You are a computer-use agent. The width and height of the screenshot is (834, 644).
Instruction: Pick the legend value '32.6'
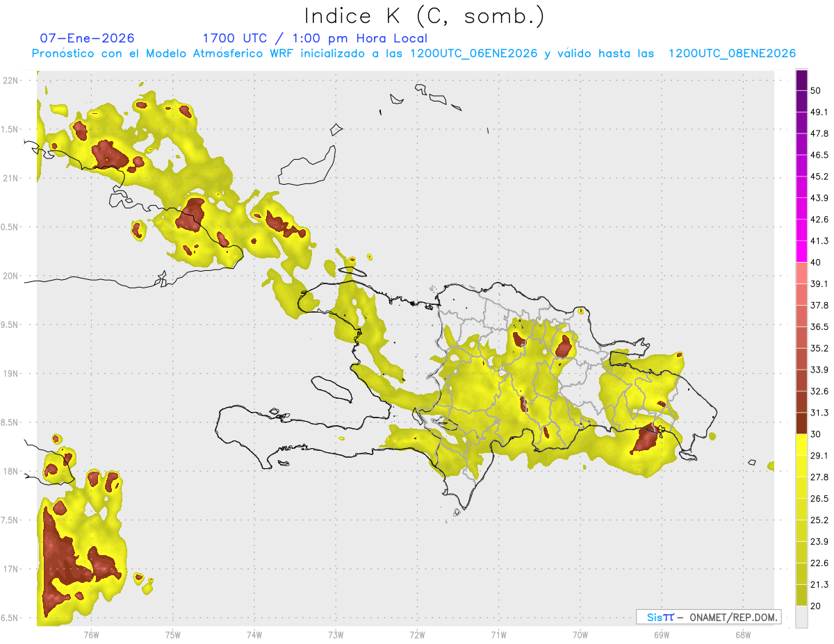(x=819, y=391)
